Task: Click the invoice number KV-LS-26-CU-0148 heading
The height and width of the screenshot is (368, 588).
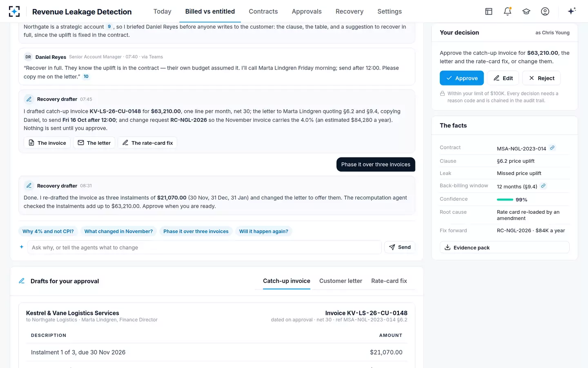Action: tap(366, 313)
